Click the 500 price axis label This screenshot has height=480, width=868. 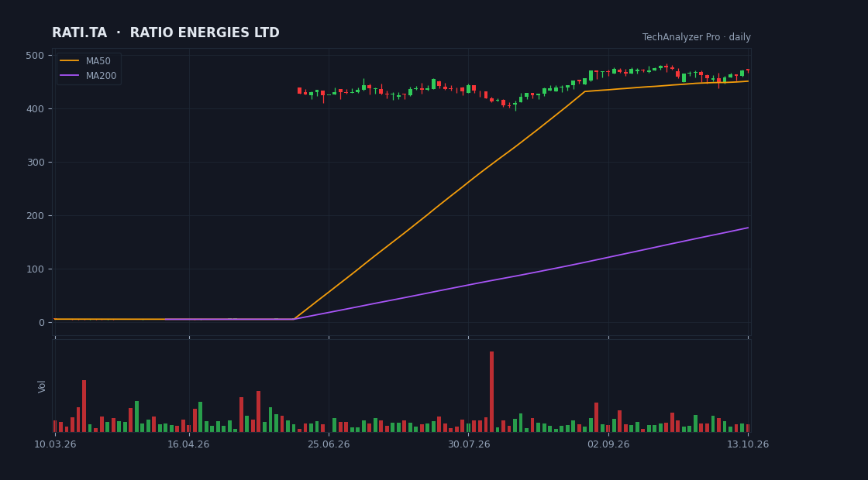coord(36,55)
